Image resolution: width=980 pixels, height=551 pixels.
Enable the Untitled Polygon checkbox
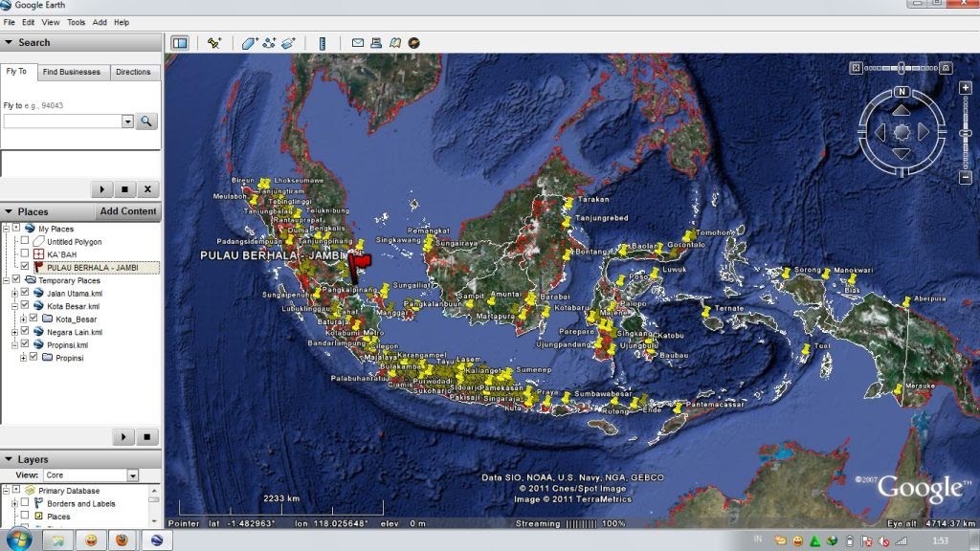tap(24, 240)
